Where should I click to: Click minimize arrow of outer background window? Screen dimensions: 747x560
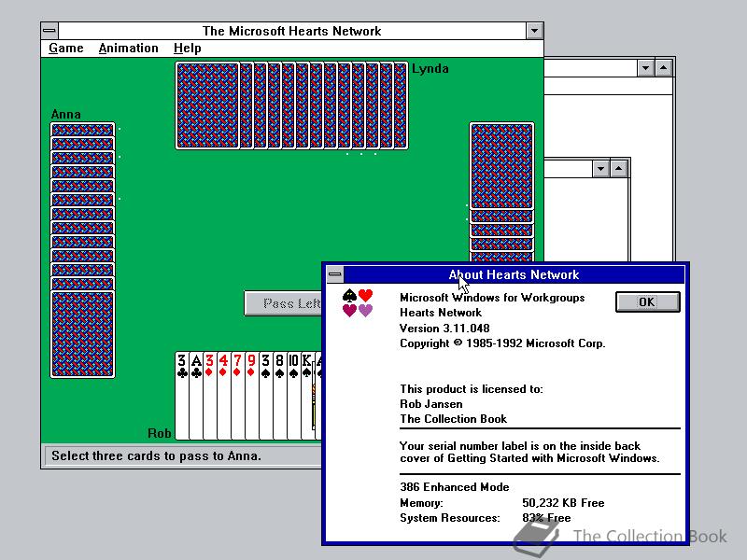coord(645,68)
